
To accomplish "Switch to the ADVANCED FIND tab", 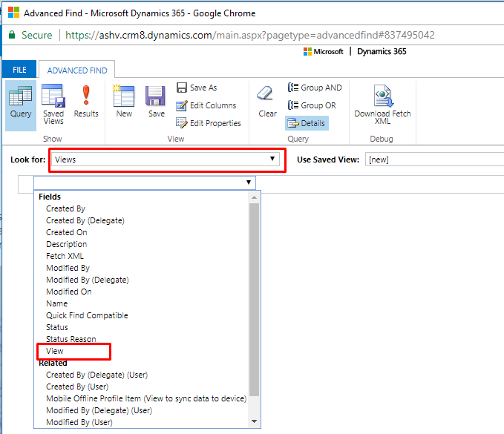I will 76,70.
